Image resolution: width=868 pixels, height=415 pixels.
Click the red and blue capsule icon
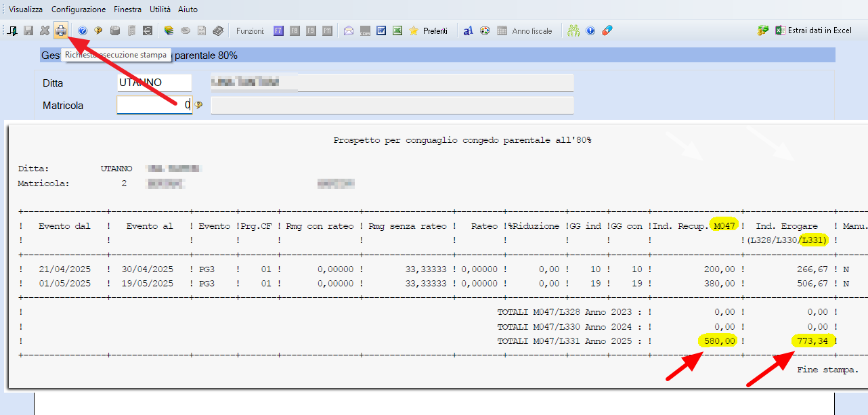pos(607,30)
